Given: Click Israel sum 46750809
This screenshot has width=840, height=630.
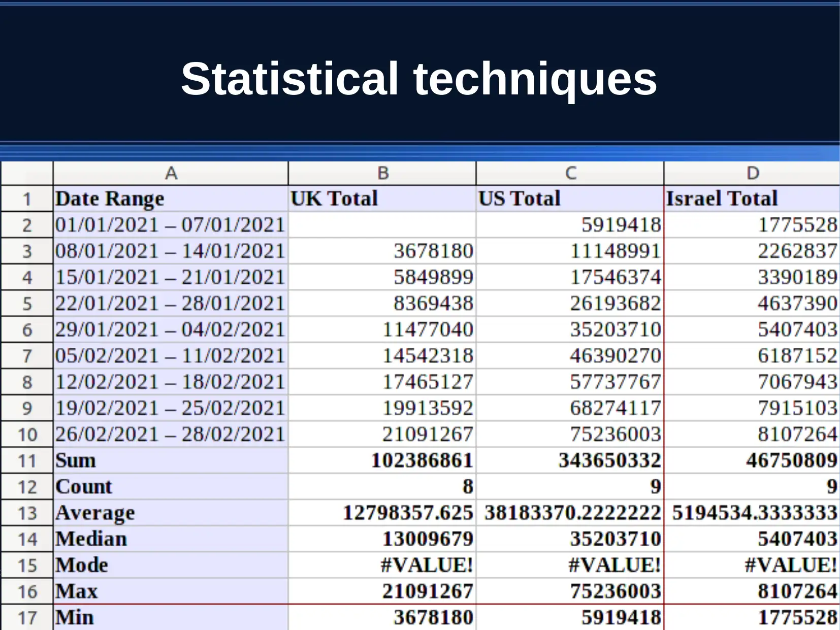Looking at the screenshot, I should pyautogui.click(x=752, y=460).
